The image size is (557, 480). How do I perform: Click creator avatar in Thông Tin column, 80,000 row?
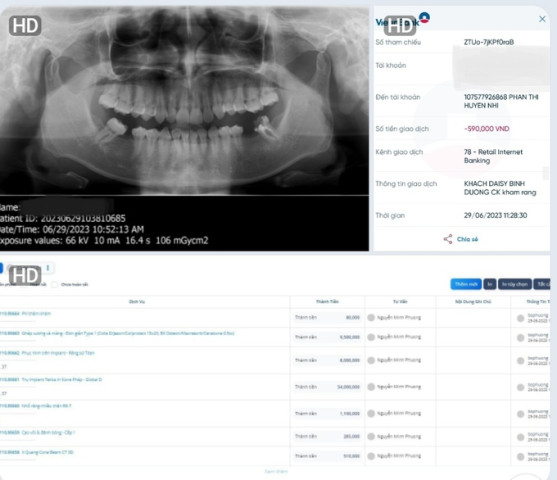[x=520, y=318]
